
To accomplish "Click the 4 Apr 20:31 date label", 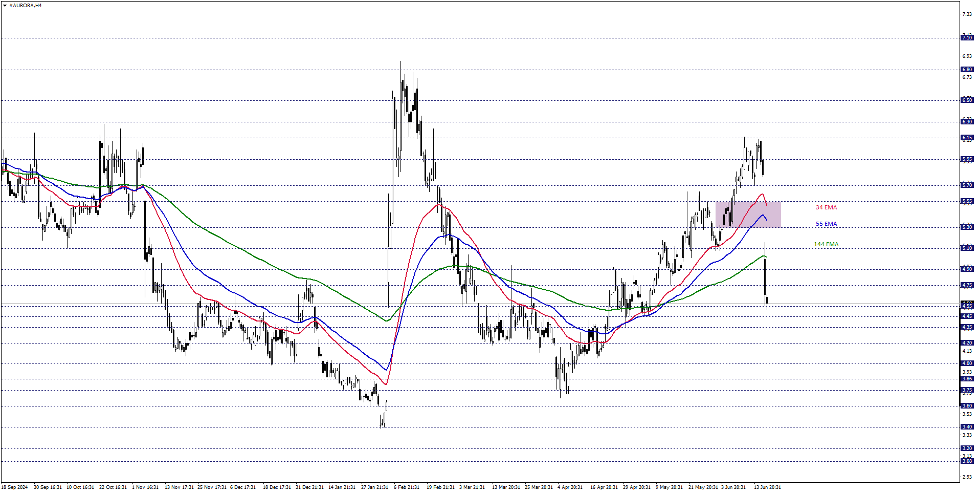I will 570,487.
